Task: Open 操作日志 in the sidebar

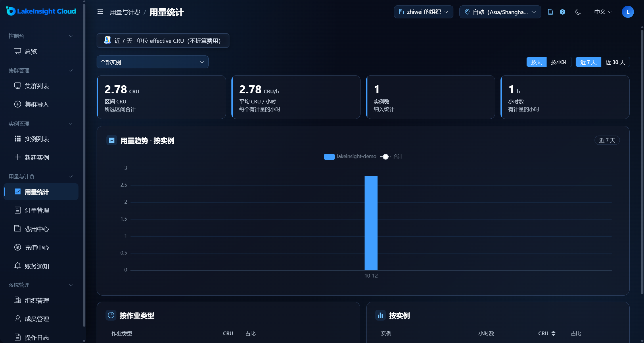Action: click(41, 337)
